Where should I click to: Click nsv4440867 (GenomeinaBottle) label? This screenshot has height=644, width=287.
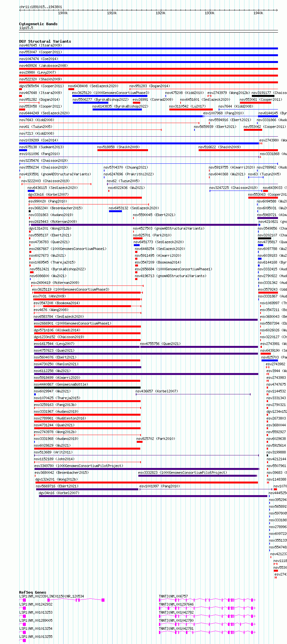61,384
